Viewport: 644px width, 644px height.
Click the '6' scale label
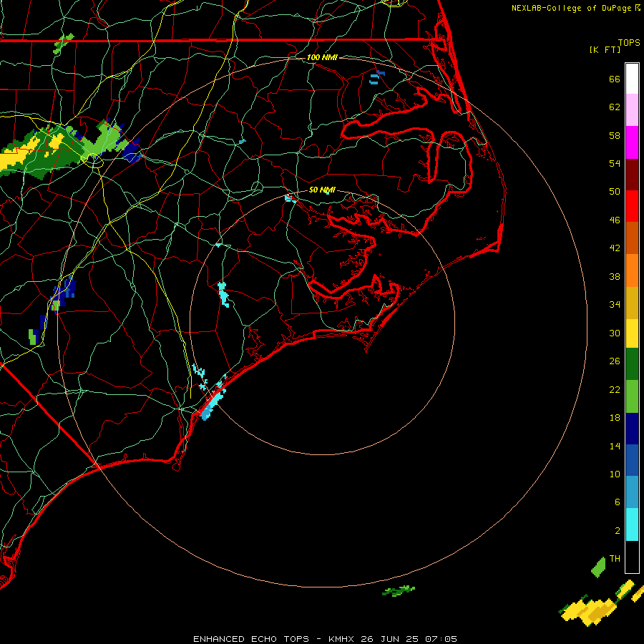coord(618,502)
